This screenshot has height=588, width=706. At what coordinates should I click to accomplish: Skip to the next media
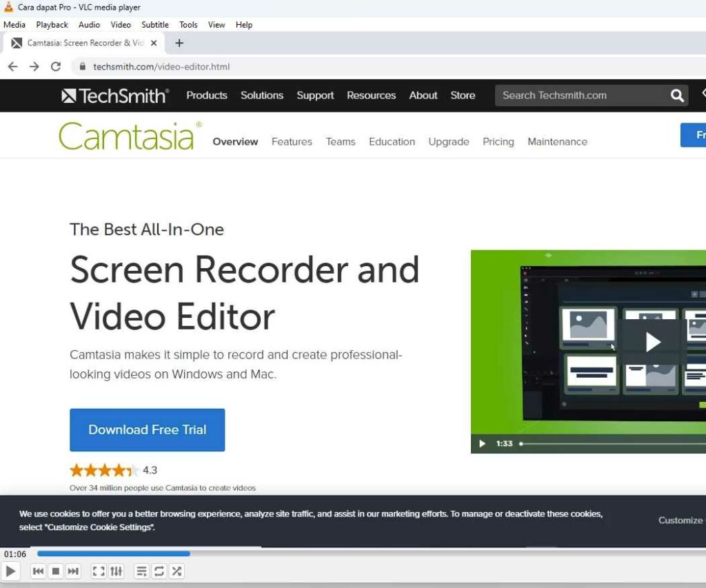(x=72, y=571)
